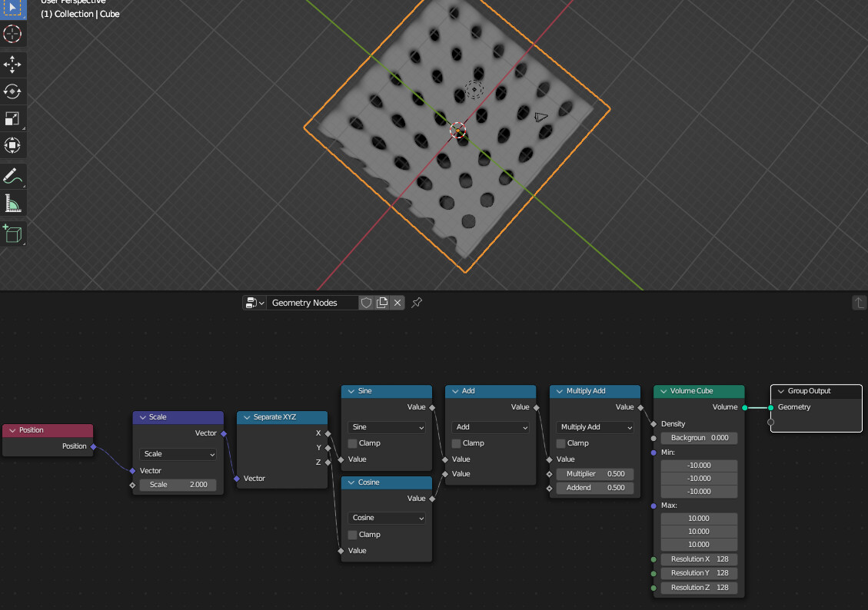The height and width of the screenshot is (610, 868).
Task: Adjust the Multiplier slider on Multiply Add
Action: 595,474
